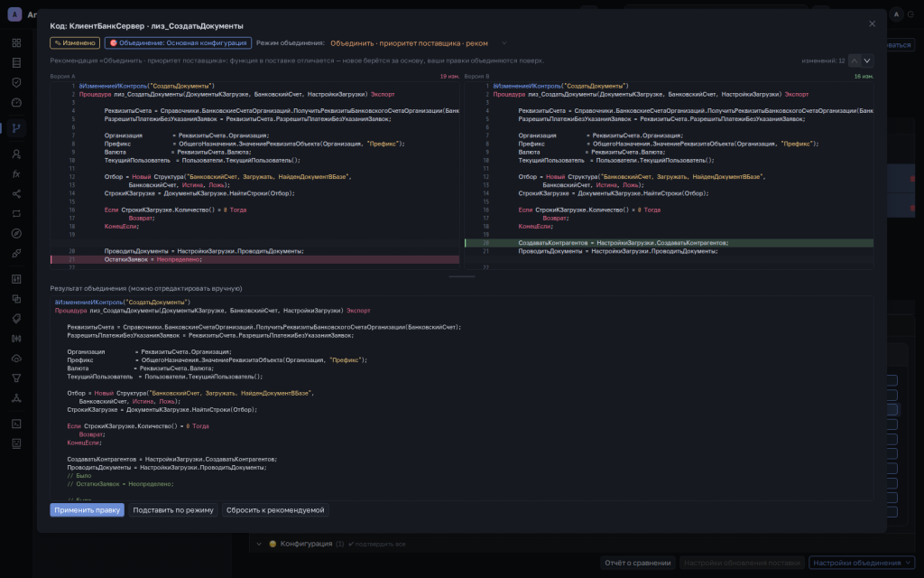This screenshot has height=578, width=924.
Task: Go to previous change with up arrow
Action: click(x=855, y=61)
